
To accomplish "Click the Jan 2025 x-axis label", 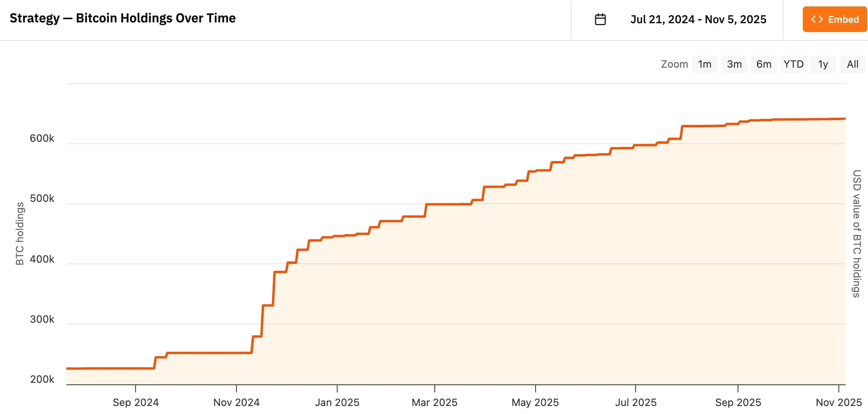I will [x=337, y=402].
